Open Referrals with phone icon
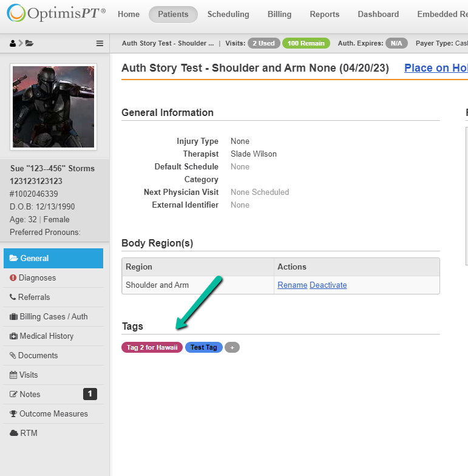Viewport: 468px width, 476px height. [34, 297]
